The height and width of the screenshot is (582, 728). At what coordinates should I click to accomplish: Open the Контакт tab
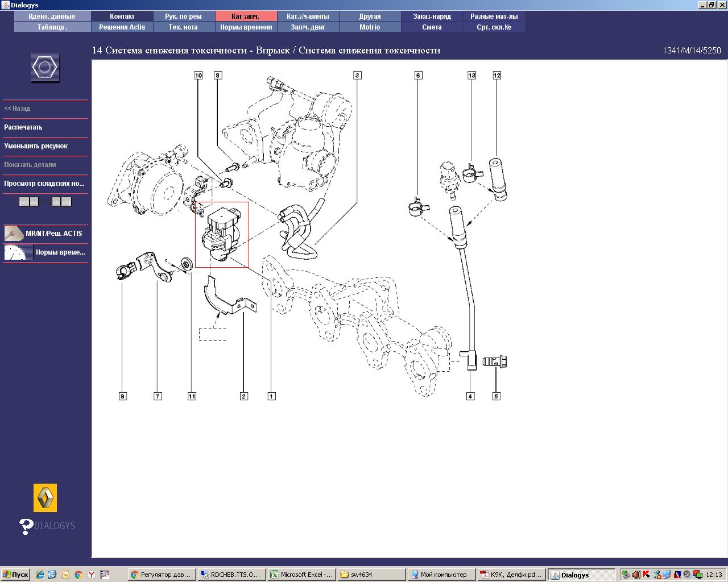pos(122,16)
